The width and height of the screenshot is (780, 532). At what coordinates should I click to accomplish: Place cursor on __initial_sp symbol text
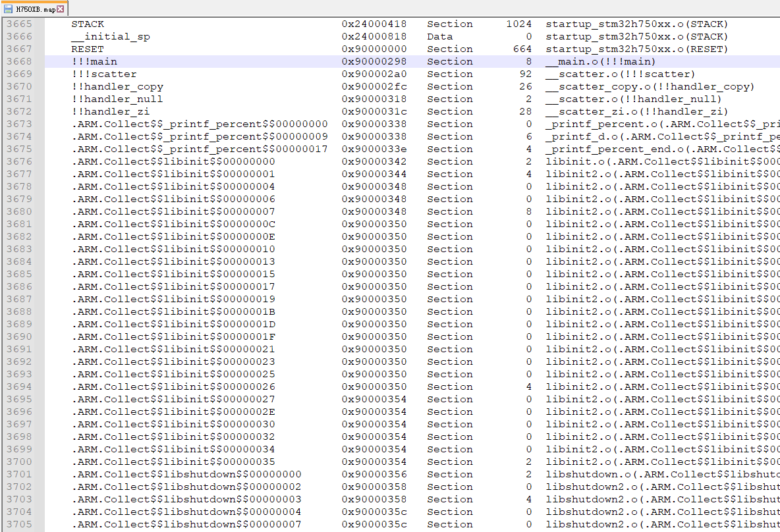(111, 36)
